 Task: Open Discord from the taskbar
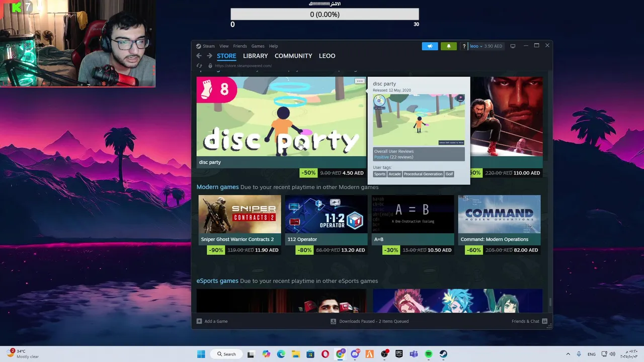point(355,354)
